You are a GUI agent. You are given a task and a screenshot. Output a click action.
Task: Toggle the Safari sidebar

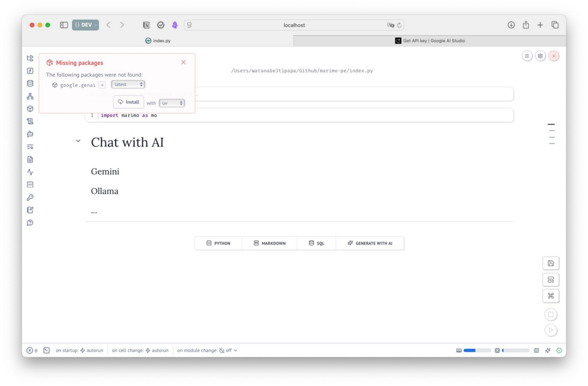64,25
